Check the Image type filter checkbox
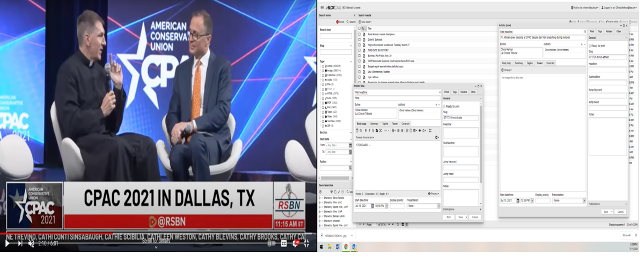Viewport: 644px width, 276px height. click(324, 70)
